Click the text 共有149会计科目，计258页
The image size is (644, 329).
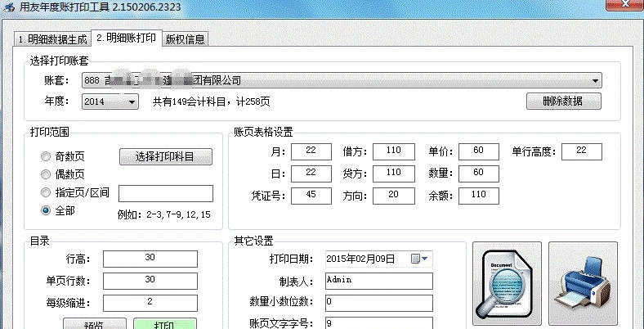pyautogui.click(x=211, y=101)
